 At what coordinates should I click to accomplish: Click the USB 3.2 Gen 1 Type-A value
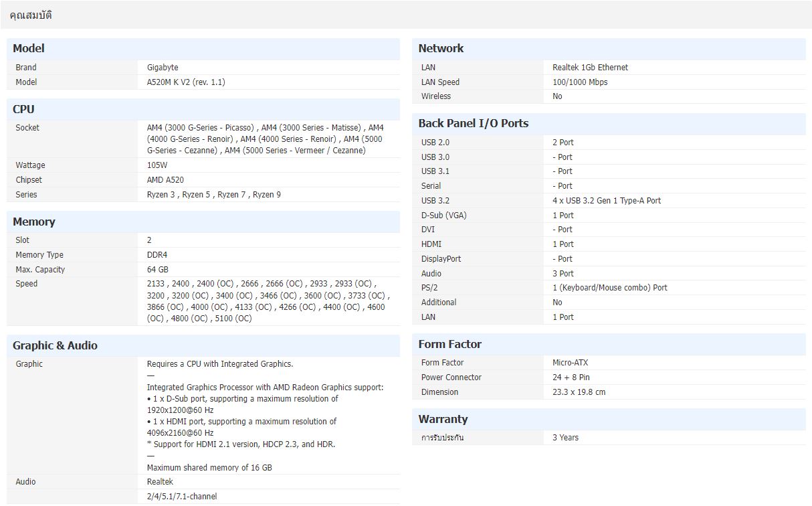click(x=606, y=201)
